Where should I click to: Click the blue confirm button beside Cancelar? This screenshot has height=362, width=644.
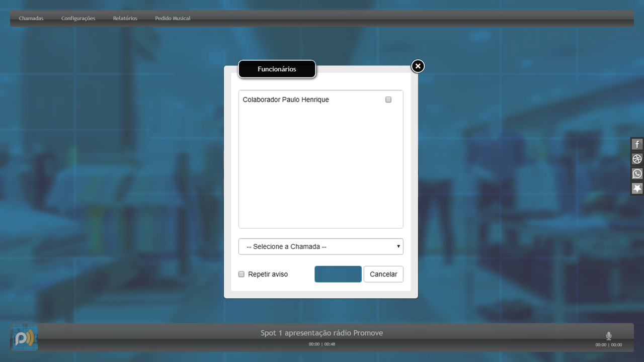[338, 274]
